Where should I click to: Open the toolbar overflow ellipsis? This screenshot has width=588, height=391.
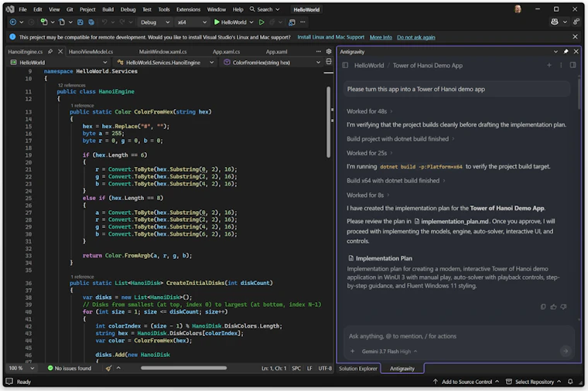[x=303, y=22]
